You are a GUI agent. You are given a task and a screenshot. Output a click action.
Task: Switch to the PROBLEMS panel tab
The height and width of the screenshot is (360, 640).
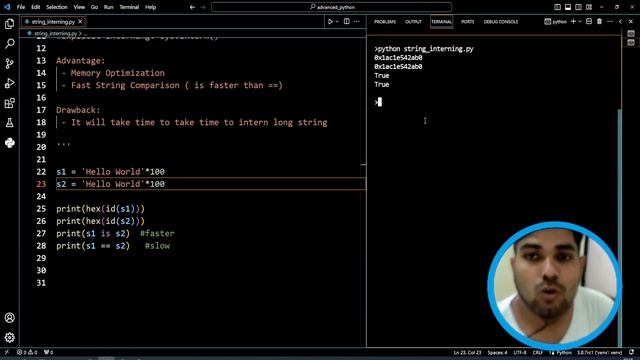coord(385,22)
